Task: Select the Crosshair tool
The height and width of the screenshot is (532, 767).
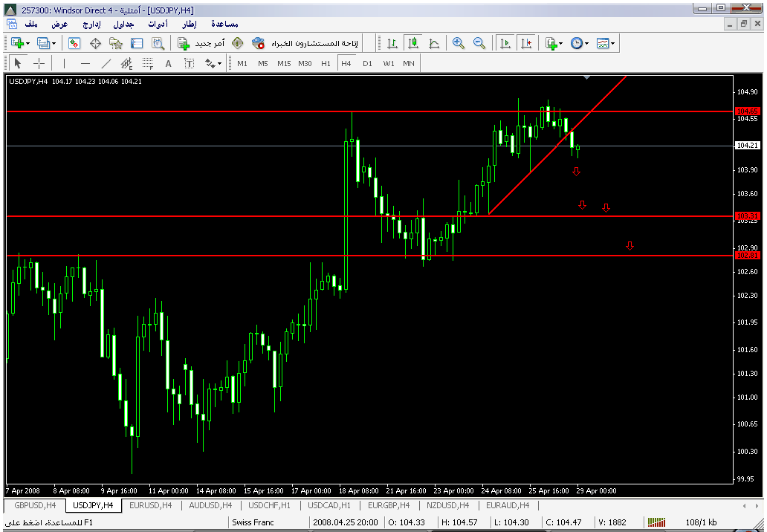Action: [x=39, y=63]
